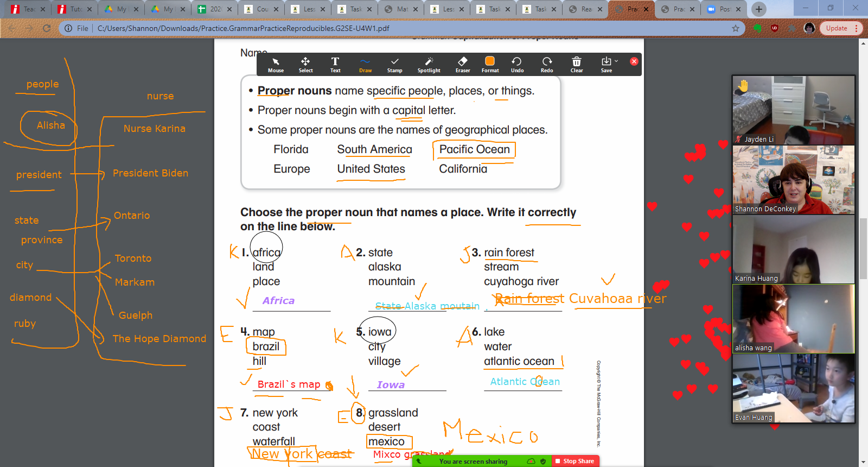Close the 'Tutc' tab
The width and height of the screenshot is (868, 467).
[x=90, y=9]
